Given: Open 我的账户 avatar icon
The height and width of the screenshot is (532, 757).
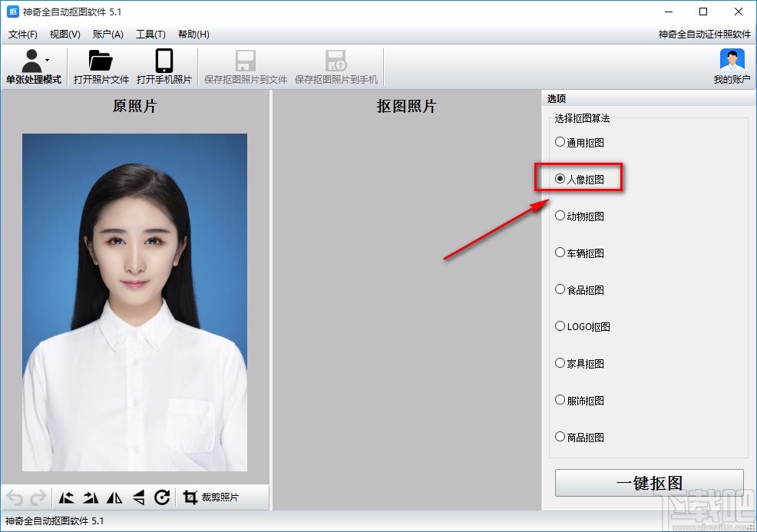Looking at the screenshot, I should click(x=732, y=61).
